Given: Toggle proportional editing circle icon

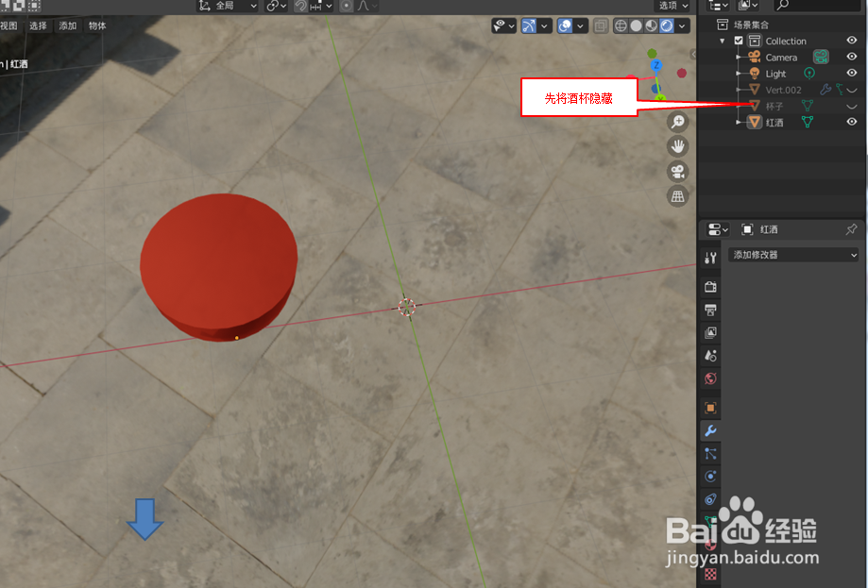Looking at the screenshot, I should [347, 6].
